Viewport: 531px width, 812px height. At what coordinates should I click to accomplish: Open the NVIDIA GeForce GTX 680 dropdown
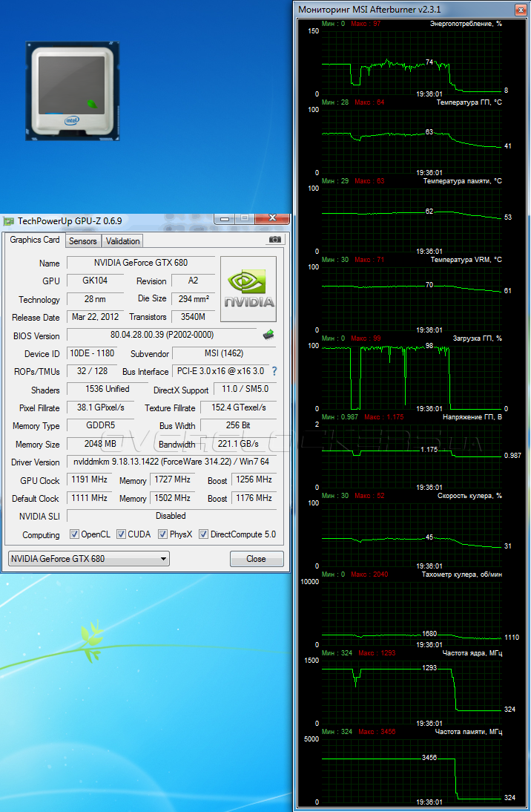tap(88, 559)
